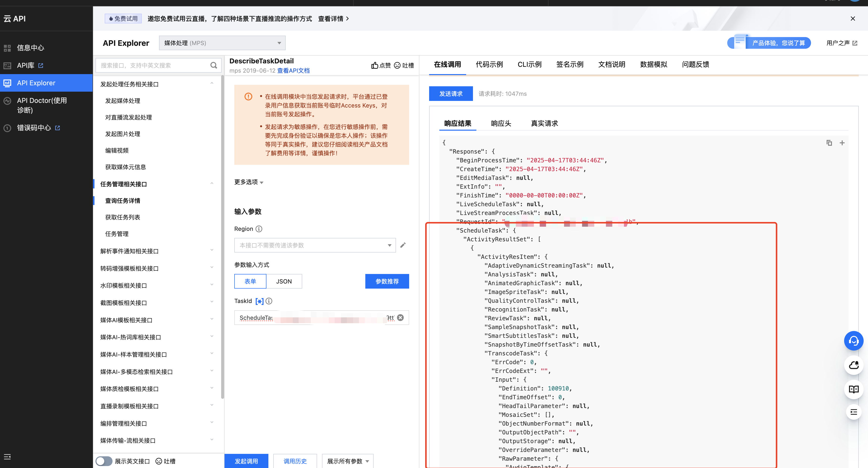
Task: Click the thumbs-up 点赞 icon
Action: (375, 65)
